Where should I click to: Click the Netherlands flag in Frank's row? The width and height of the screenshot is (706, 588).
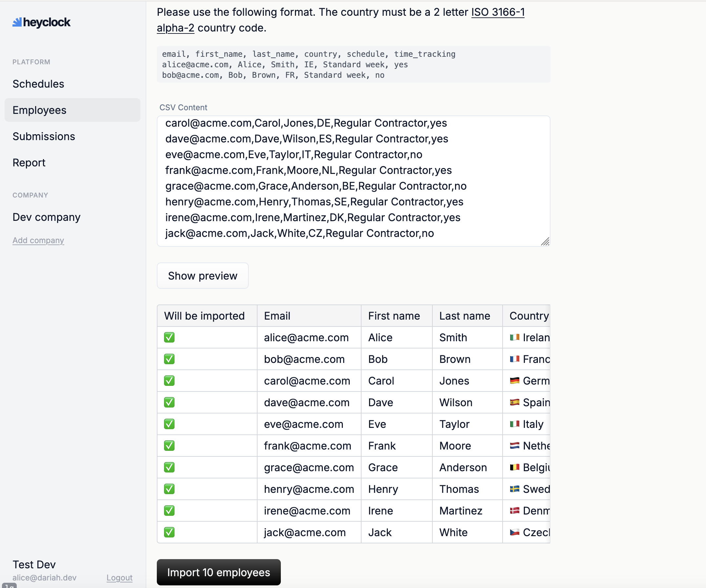coord(514,446)
